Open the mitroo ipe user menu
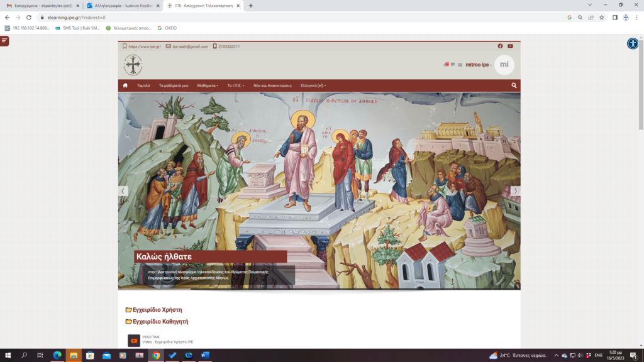 click(479, 65)
